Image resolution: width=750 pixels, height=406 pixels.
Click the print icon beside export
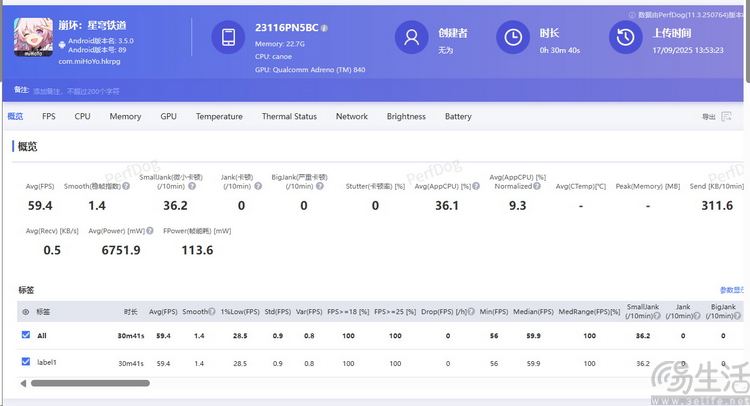tap(726, 117)
